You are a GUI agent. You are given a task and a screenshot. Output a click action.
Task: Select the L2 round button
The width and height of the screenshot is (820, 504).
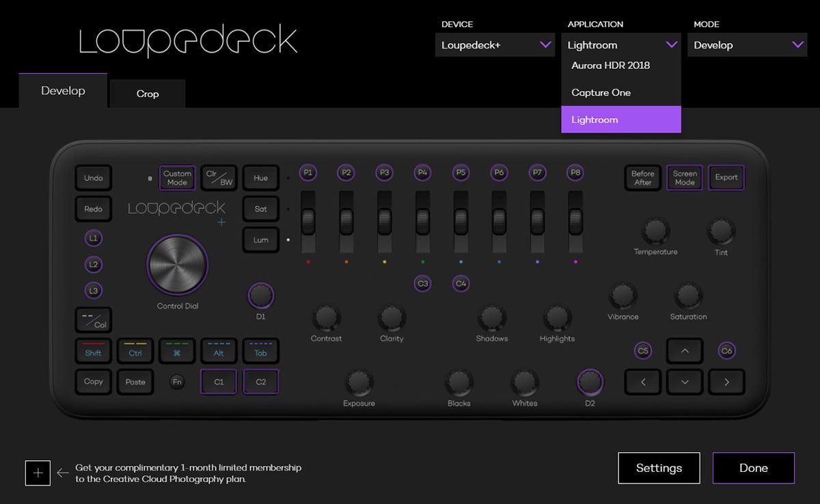click(94, 264)
